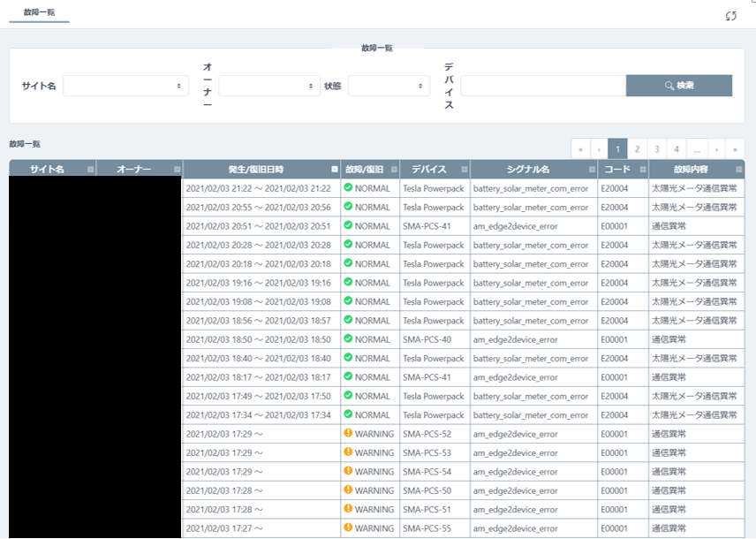
Task: Click orange WARNING icon for SMA-PCS-55
Action: point(348,527)
